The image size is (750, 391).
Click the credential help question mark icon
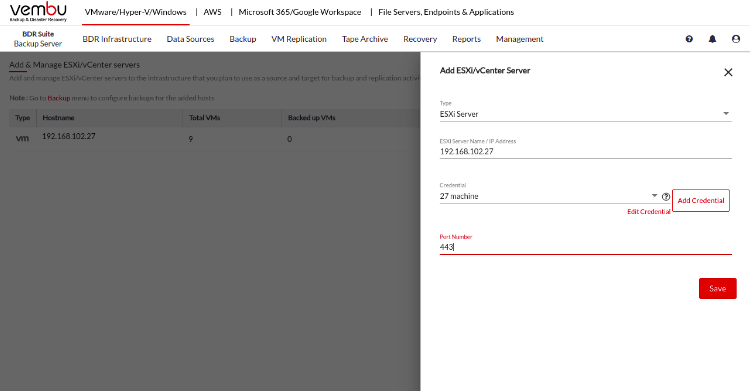coord(665,196)
